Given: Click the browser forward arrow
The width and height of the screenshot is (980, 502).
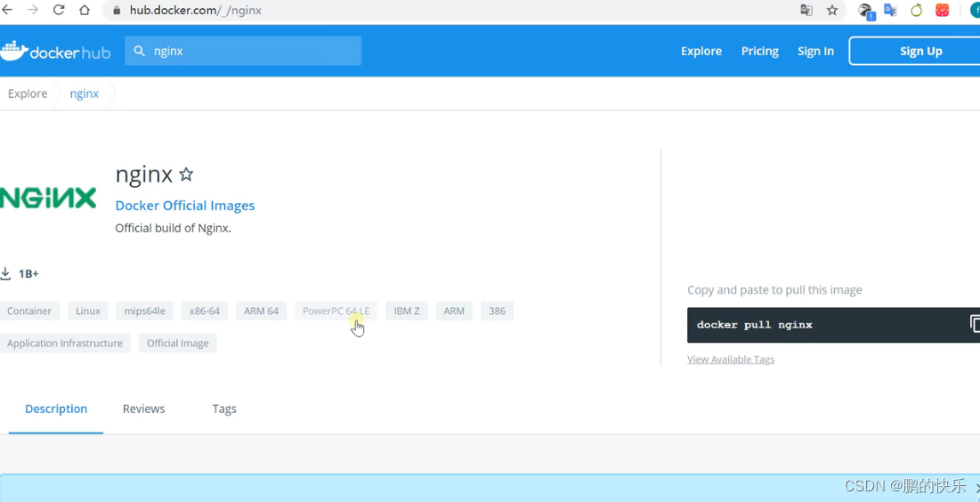Looking at the screenshot, I should 33,10.
